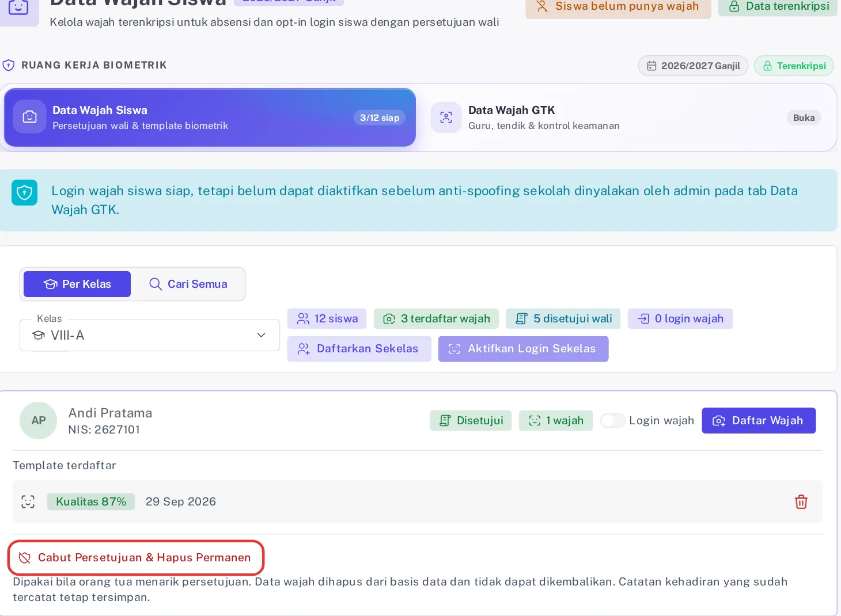Click the magnifier icon in Cari Semua
The height and width of the screenshot is (616, 841).
(x=156, y=284)
